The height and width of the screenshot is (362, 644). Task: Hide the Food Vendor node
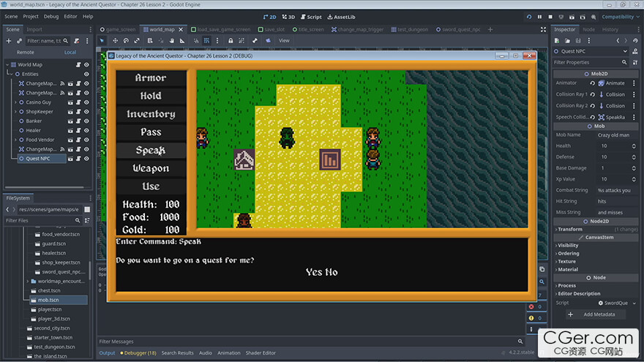(x=86, y=140)
